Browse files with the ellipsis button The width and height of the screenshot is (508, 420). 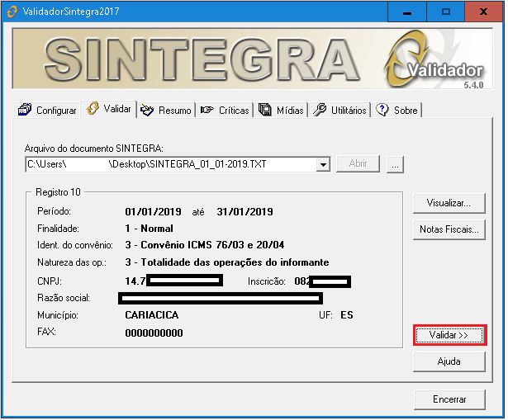[x=396, y=165]
